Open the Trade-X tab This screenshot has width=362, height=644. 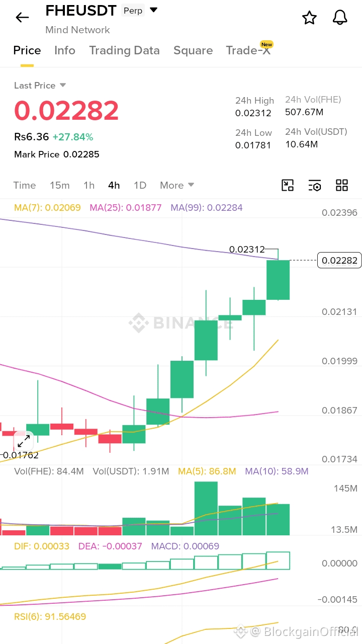[x=248, y=50]
